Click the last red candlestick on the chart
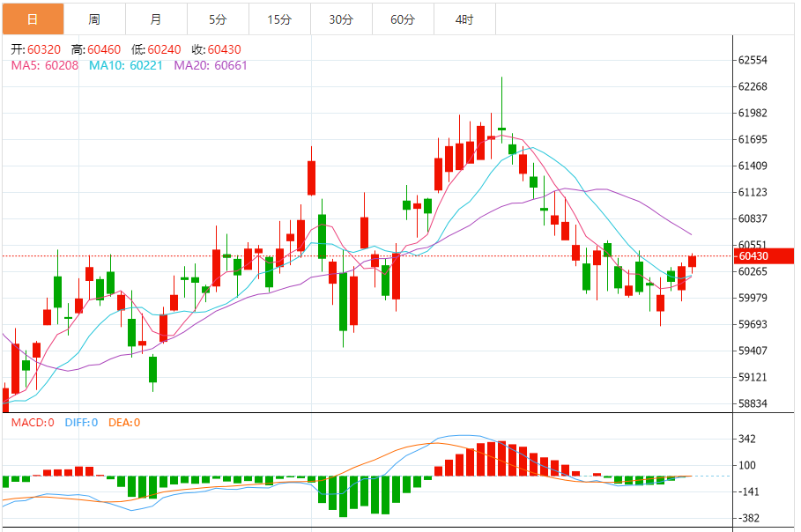Viewport: 801px width, 532px height. point(693,262)
